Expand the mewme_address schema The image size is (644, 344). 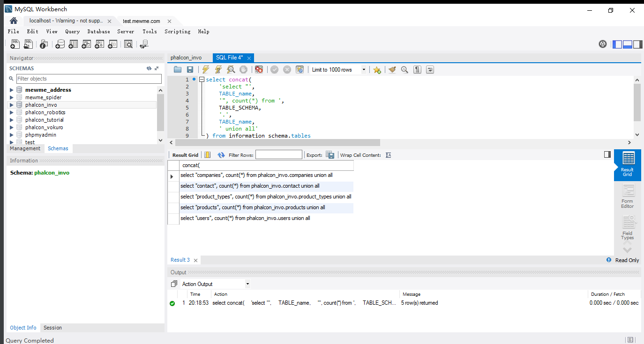click(12, 90)
